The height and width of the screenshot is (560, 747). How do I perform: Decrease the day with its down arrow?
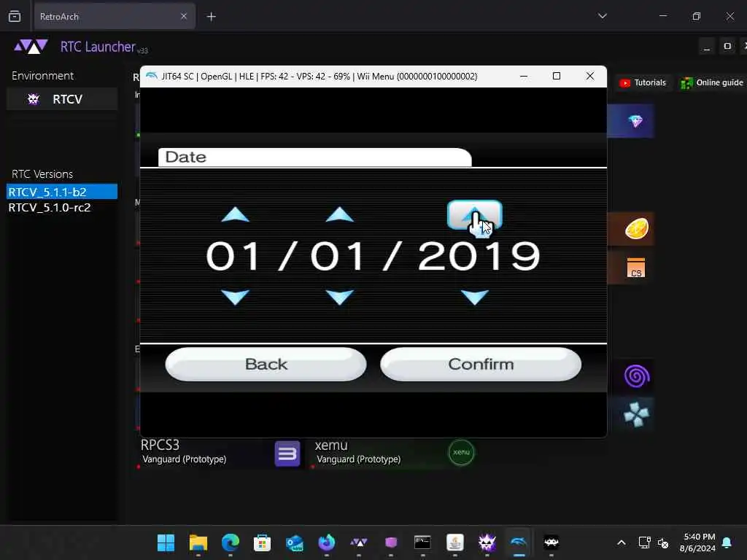(339, 297)
